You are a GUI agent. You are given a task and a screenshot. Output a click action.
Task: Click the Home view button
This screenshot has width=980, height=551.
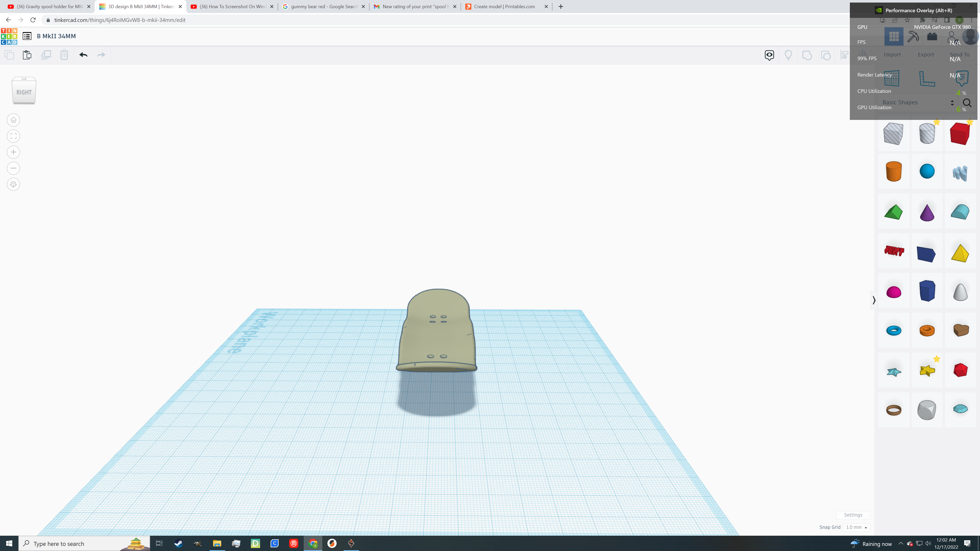tap(13, 120)
